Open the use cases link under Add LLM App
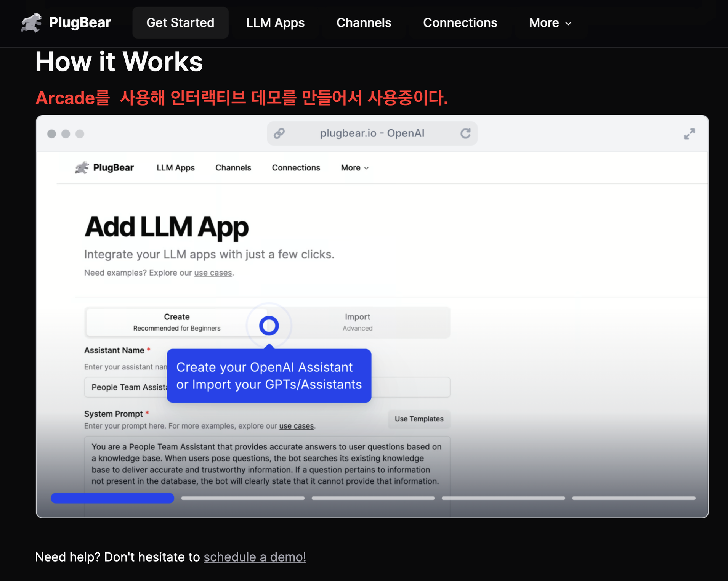 point(213,273)
